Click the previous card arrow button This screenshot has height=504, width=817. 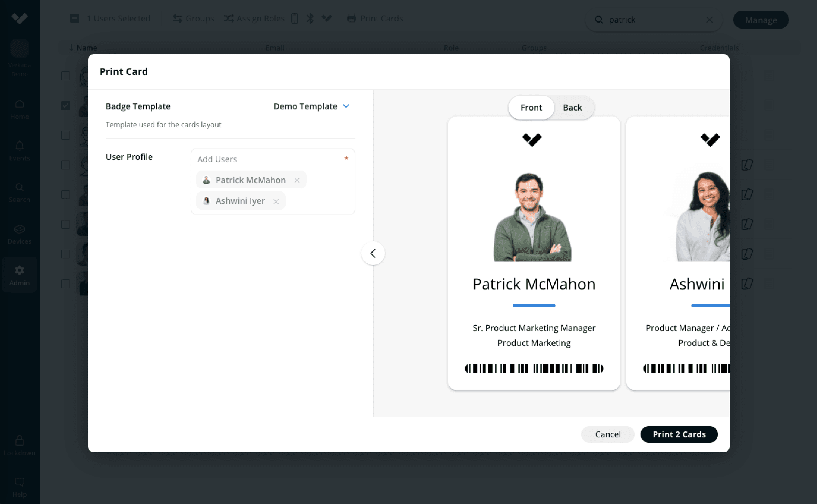click(x=373, y=253)
